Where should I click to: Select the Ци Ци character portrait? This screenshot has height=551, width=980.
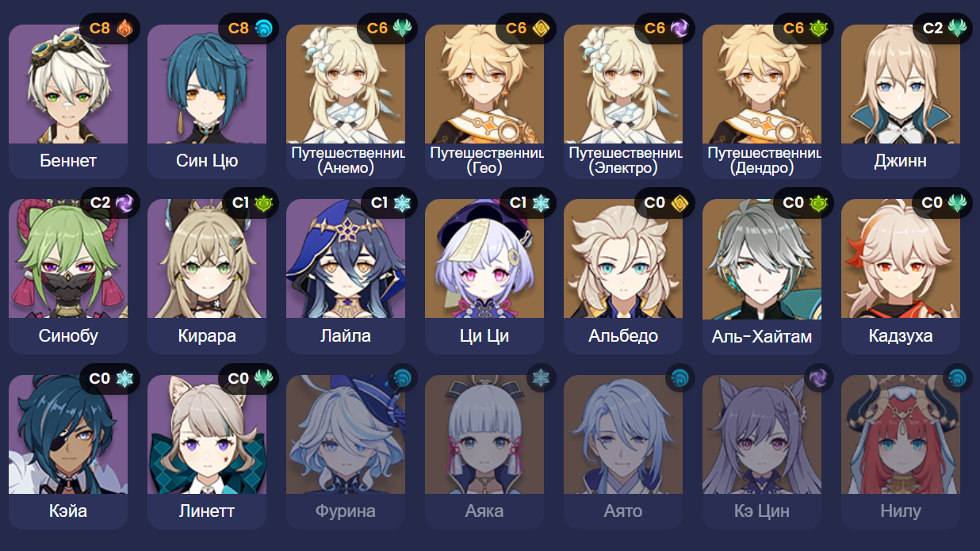(x=484, y=258)
